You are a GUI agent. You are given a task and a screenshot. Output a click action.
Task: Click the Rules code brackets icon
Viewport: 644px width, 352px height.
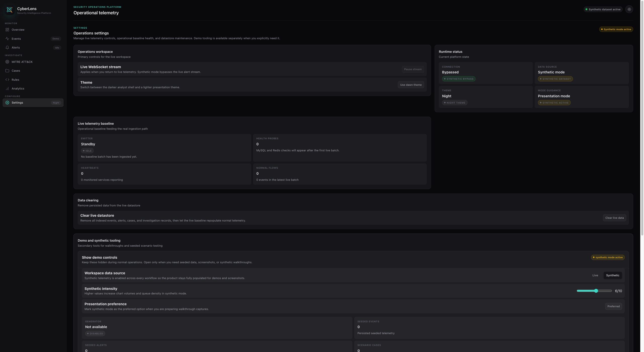pyautogui.click(x=7, y=80)
